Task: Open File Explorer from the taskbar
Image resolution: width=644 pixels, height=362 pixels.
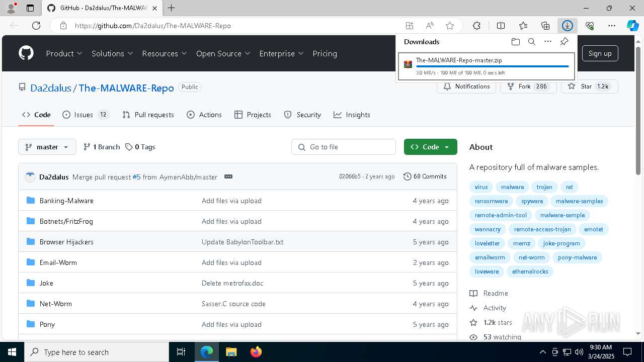Action: pyautogui.click(x=231, y=352)
